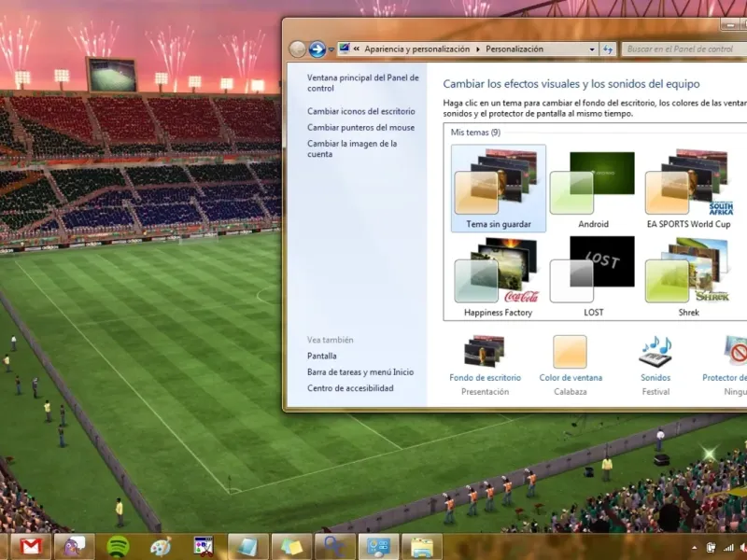747x560 pixels.
Task: Open the Sonidos music notes icon
Action: click(655, 352)
